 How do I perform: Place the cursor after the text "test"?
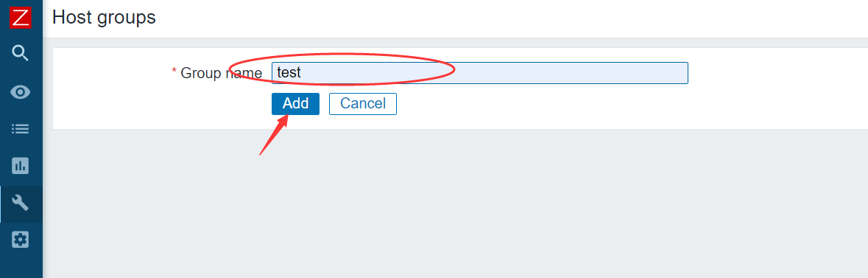(x=303, y=73)
